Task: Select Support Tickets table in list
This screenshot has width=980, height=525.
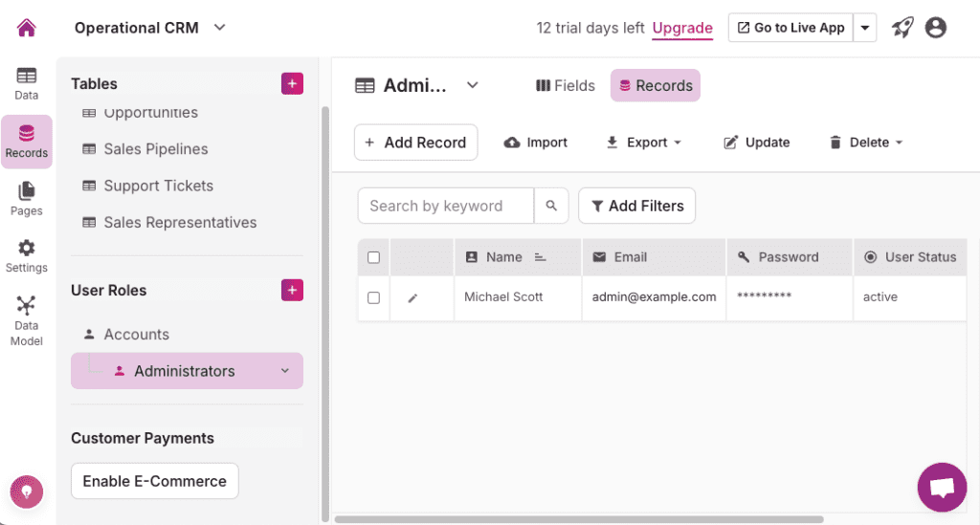Action: [x=158, y=186]
